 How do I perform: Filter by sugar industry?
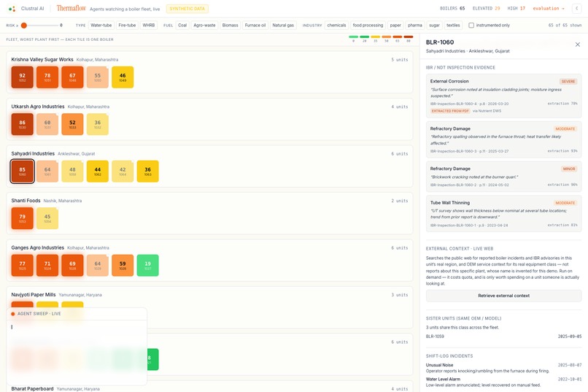click(x=434, y=25)
